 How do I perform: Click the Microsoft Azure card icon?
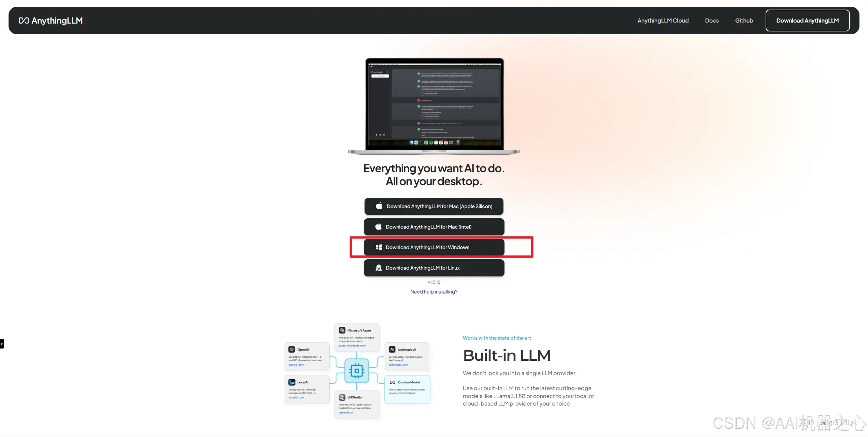coord(342,330)
